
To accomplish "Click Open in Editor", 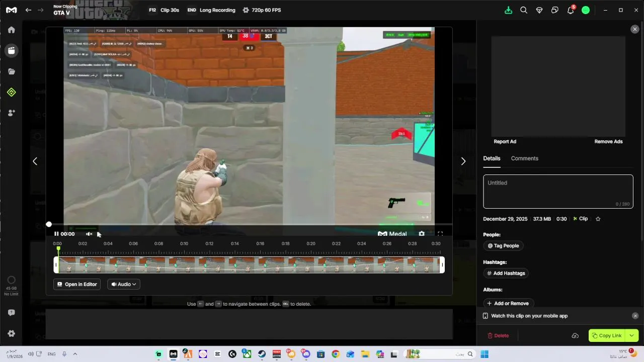I will tap(77, 285).
